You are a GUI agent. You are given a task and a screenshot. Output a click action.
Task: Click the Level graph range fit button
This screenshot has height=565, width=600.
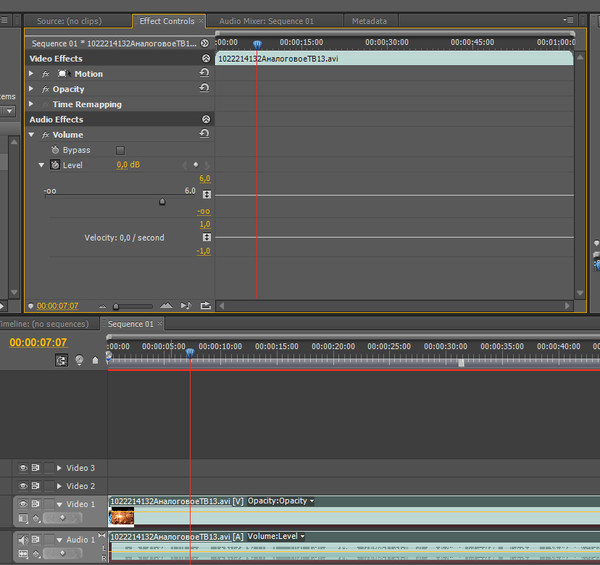pos(207,194)
